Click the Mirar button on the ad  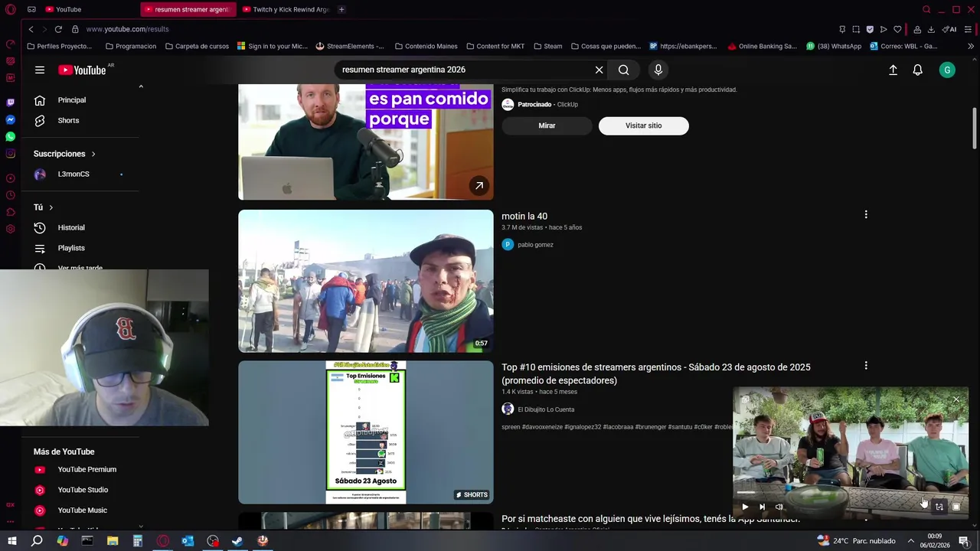547,126
